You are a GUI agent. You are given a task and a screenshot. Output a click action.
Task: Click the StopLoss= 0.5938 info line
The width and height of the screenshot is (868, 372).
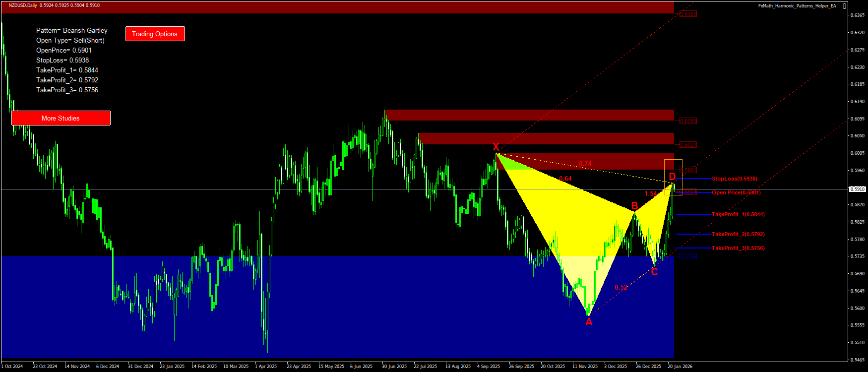pyautogui.click(x=62, y=61)
